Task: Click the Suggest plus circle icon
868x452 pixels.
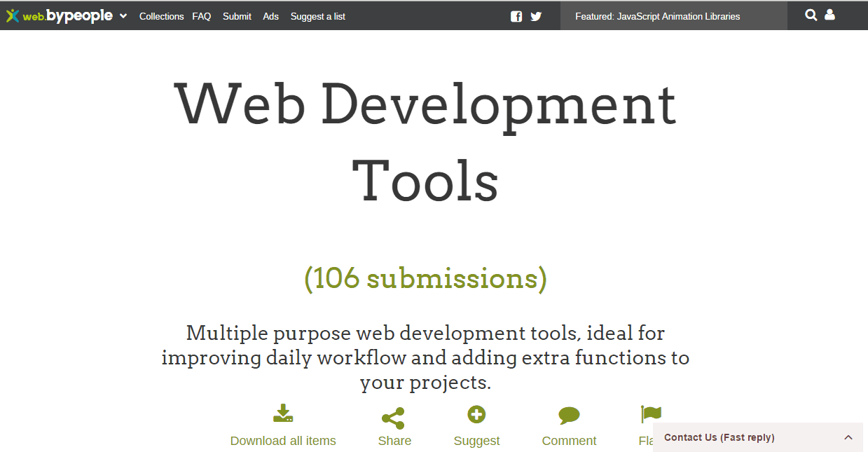Action: pyautogui.click(x=476, y=415)
